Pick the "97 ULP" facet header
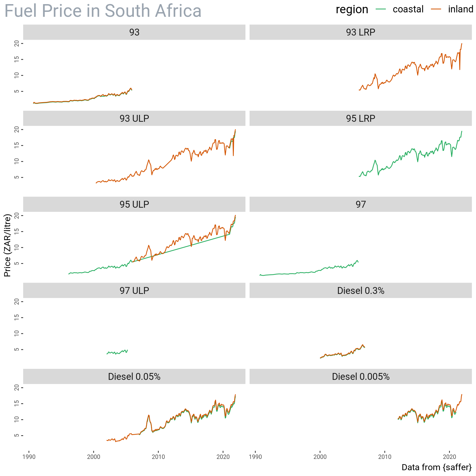Screen dimensions: 476x476 click(x=134, y=291)
